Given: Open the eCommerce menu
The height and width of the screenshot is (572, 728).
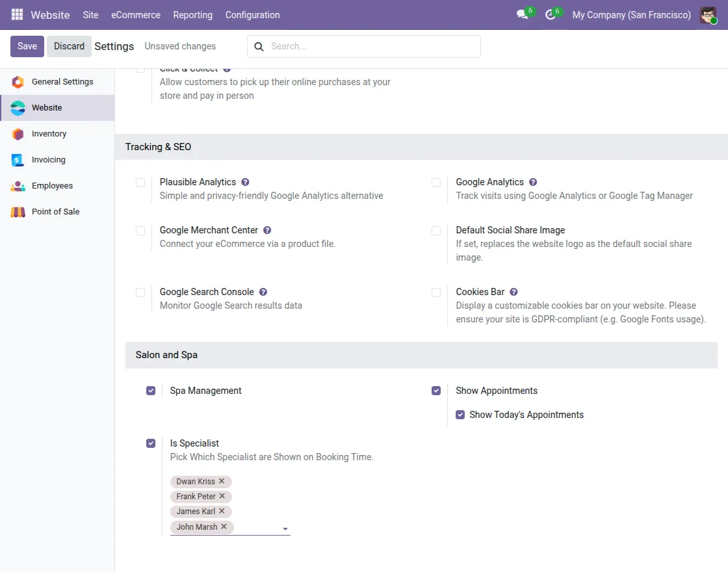Looking at the screenshot, I should (x=136, y=15).
